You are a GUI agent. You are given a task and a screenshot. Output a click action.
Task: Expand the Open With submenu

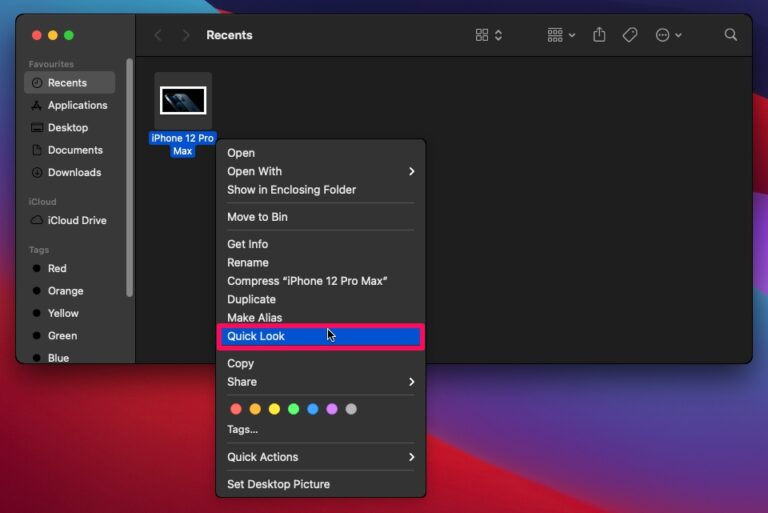(x=320, y=171)
